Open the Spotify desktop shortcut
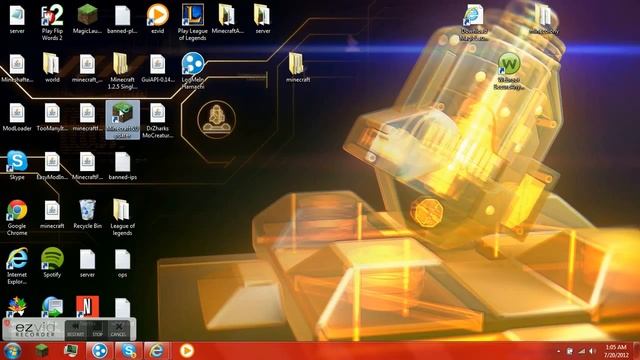 (x=52, y=263)
